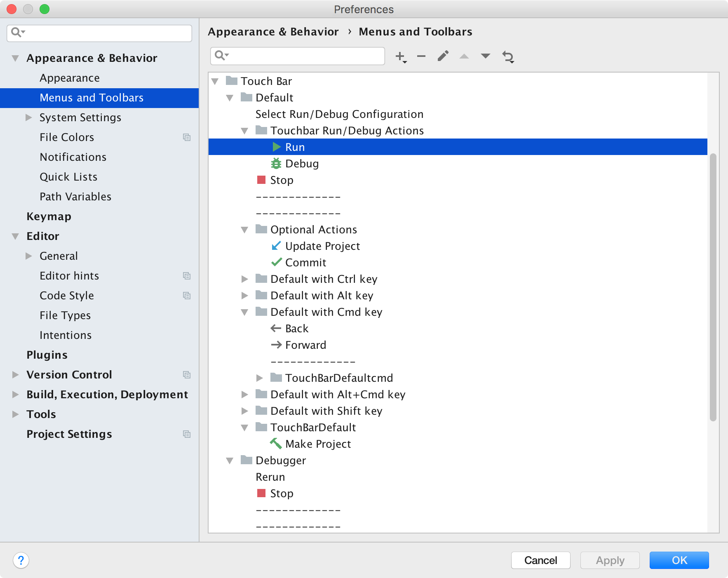728x578 pixels.
Task: Open the Appearance settings page
Action: pyautogui.click(x=70, y=78)
